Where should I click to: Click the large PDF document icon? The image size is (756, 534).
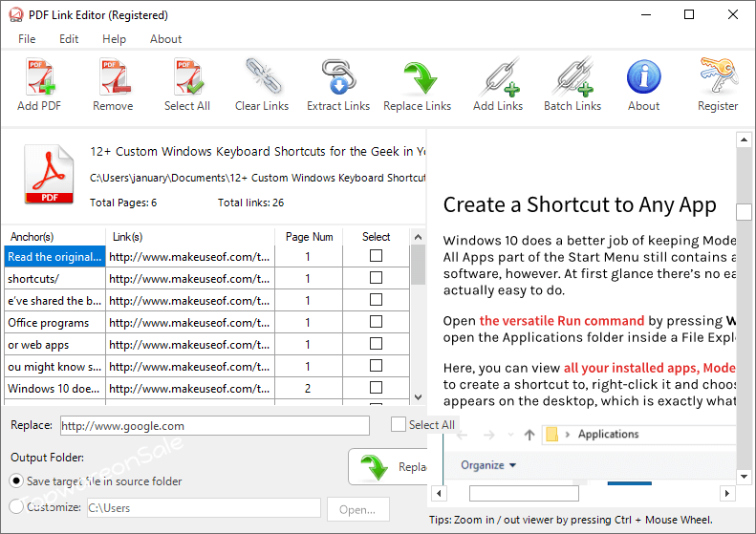point(49,174)
